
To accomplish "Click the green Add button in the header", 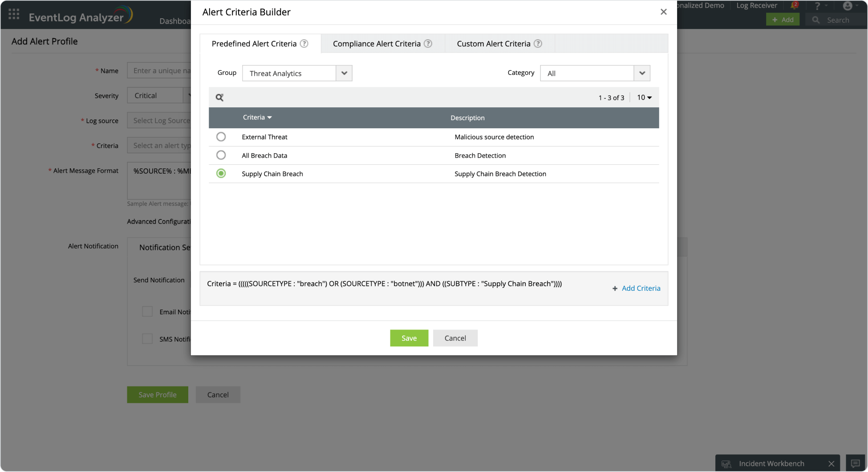I will [783, 19].
